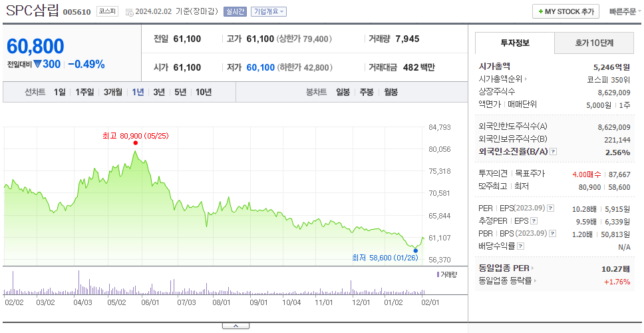
Task: Expand the 기업개요 dropdown
Action: (269, 11)
